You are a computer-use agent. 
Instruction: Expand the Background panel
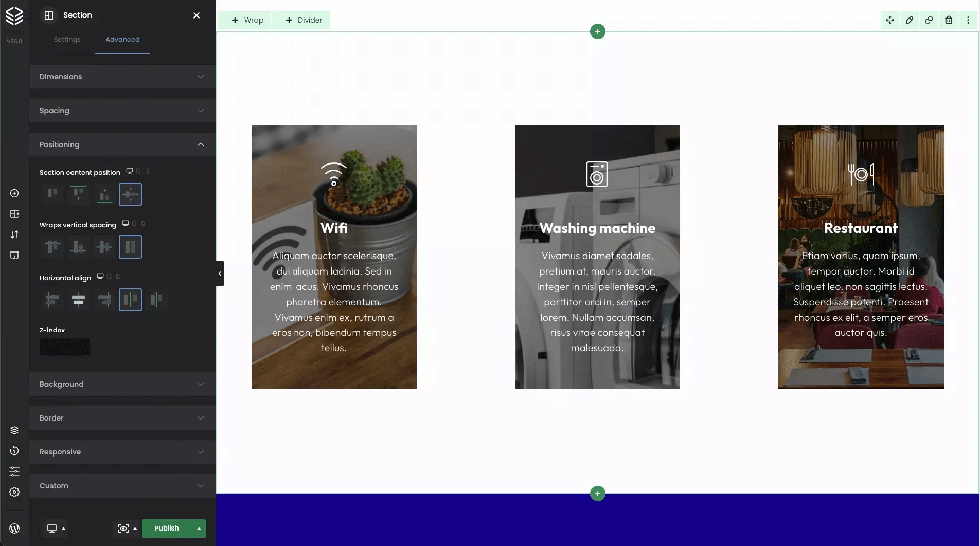(x=122, y=384)
